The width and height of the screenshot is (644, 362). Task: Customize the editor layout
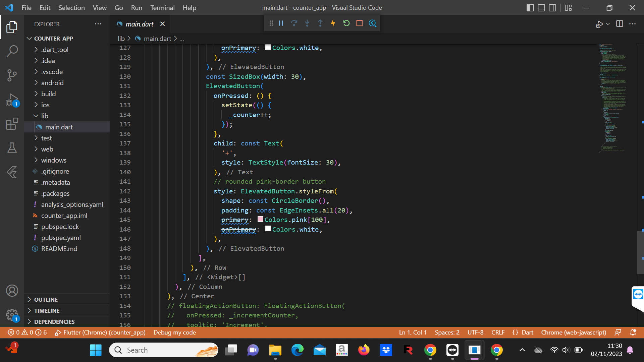click(x=568, y=8)
